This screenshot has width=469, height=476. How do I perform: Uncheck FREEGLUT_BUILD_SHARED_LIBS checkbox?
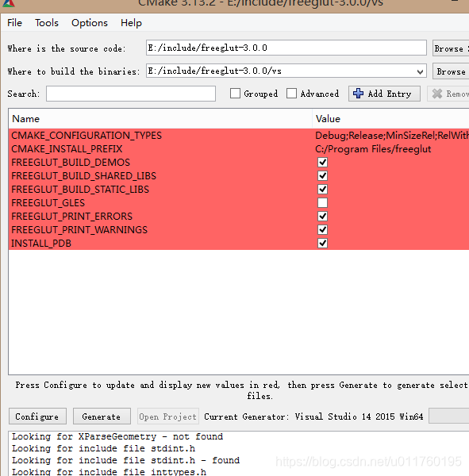click(x=322, y=175)
